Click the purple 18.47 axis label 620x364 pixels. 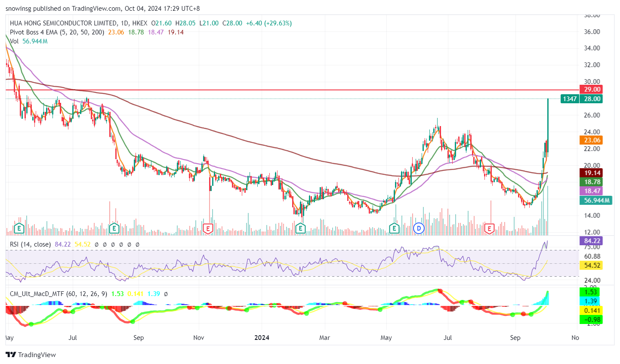click(591, 191)
